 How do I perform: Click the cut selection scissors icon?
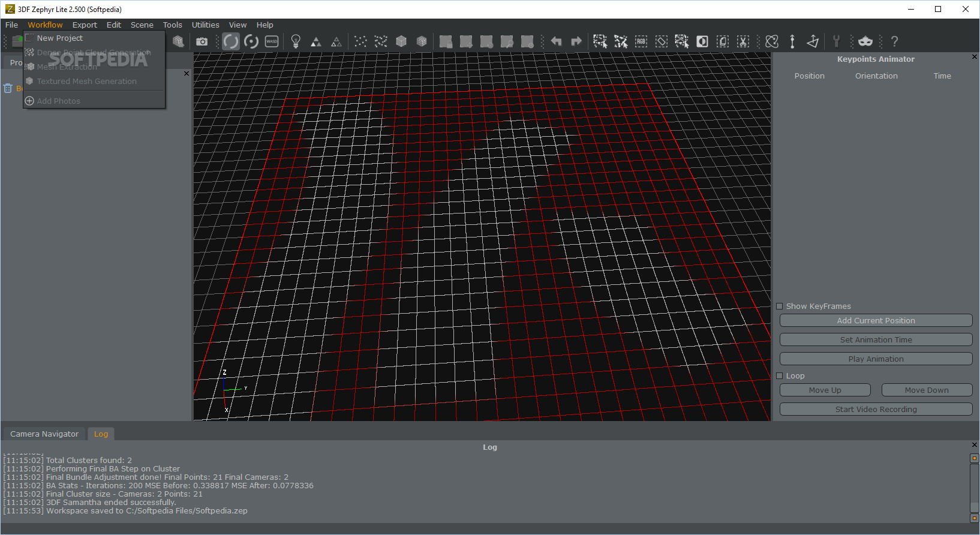coord(743,41)
